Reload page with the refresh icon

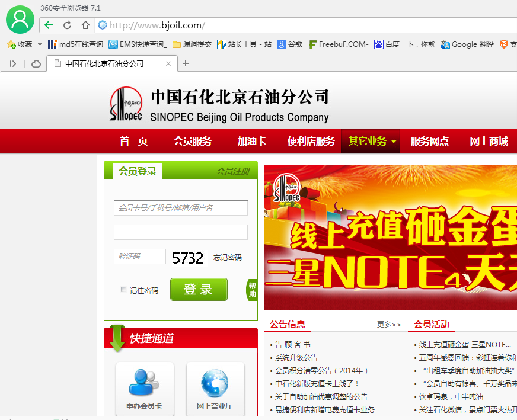click(67, 25)
